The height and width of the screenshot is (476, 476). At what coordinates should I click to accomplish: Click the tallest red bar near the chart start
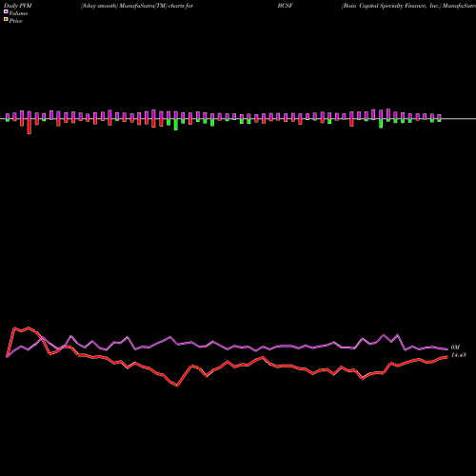(30, 127)
